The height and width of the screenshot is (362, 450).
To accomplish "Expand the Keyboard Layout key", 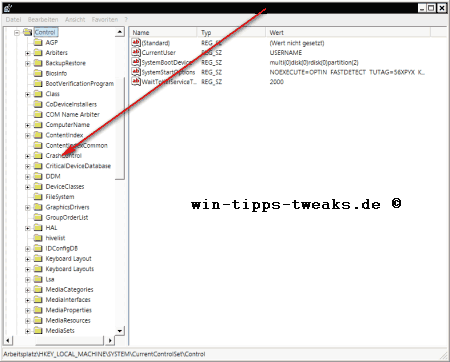I will [x=28, y=259].
